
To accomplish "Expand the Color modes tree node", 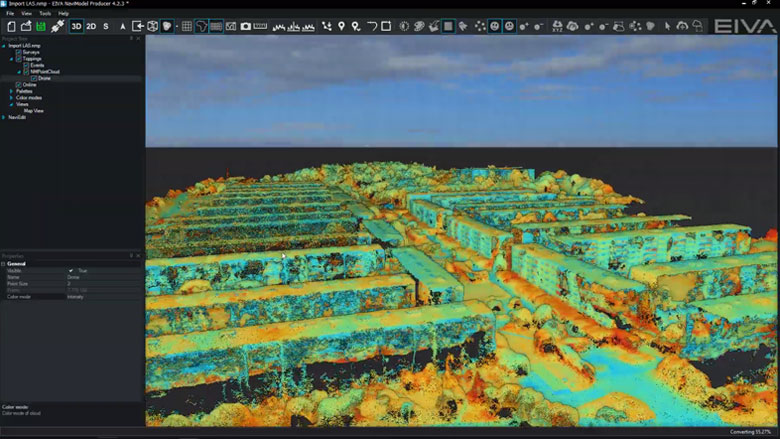I will (x=12, y=97).
